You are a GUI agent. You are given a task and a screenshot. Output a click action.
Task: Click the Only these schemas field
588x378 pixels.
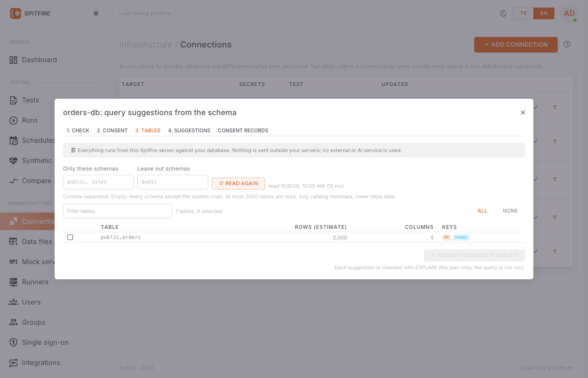tap(98, 182)
